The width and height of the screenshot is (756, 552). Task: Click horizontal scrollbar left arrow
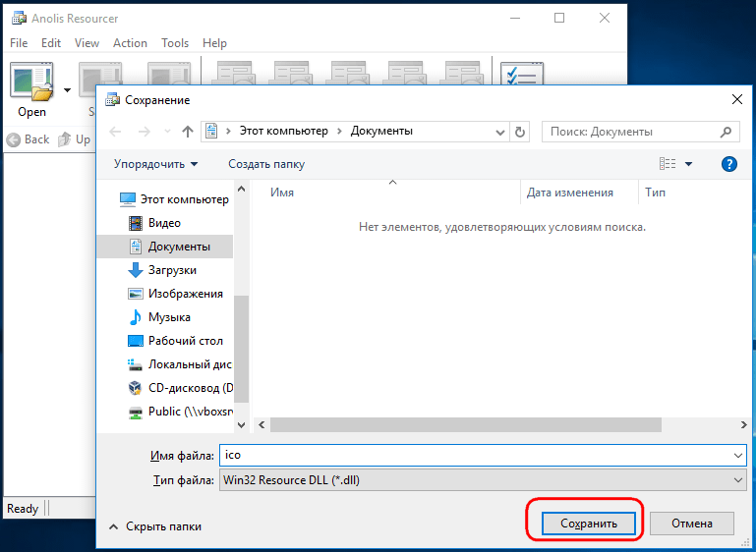click(262, 425)
